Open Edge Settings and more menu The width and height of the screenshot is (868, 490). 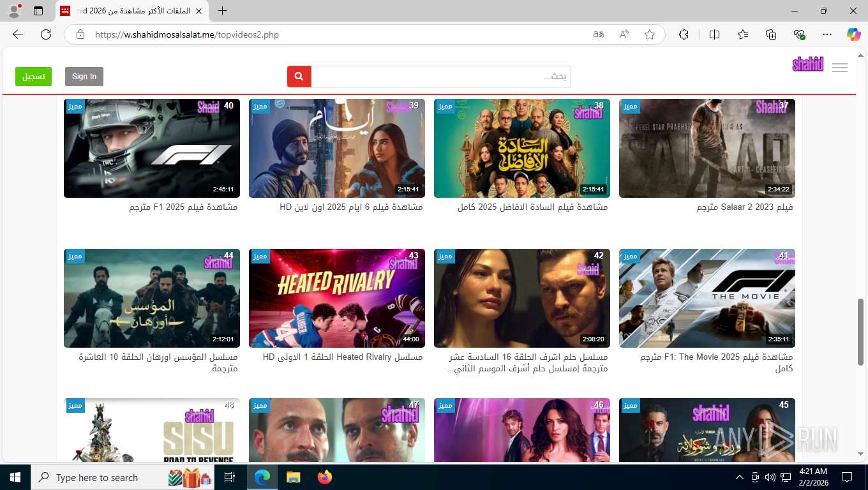click(827, 34)
